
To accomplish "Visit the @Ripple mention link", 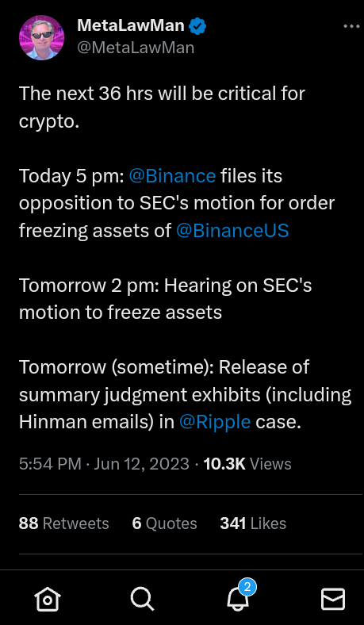I will pyautogui.click(x=215, y=422).
